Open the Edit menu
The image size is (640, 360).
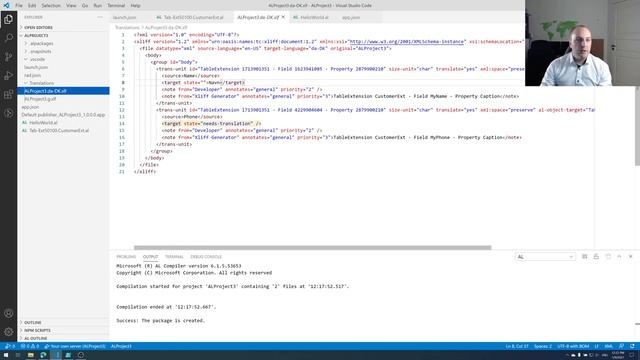tap(32, 6)
